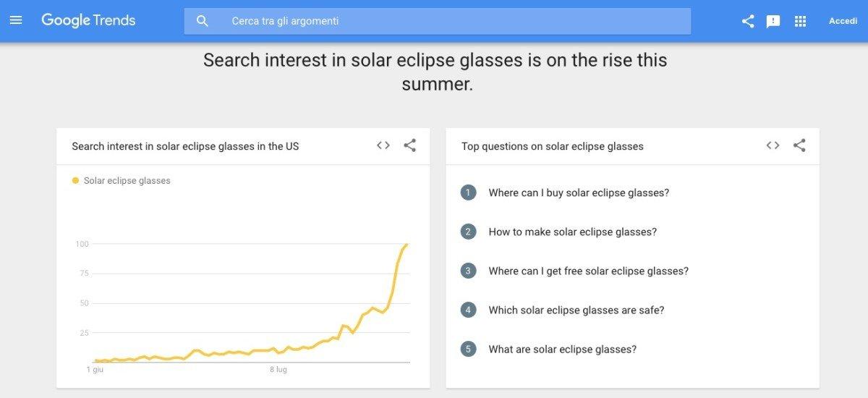Click 'What are solar eclipse glasses?' question
Screen dimensions: 868x398
tap(562, 349)
